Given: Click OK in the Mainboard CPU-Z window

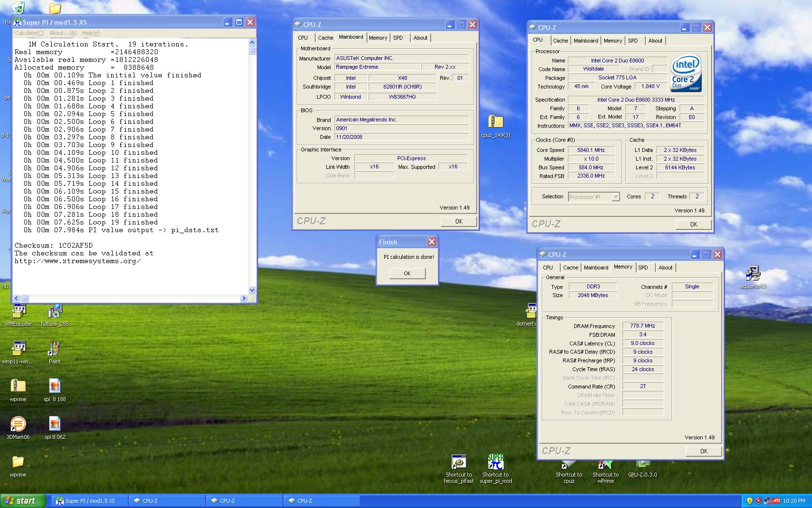Looking at the screenshot, I should (459, 221).
